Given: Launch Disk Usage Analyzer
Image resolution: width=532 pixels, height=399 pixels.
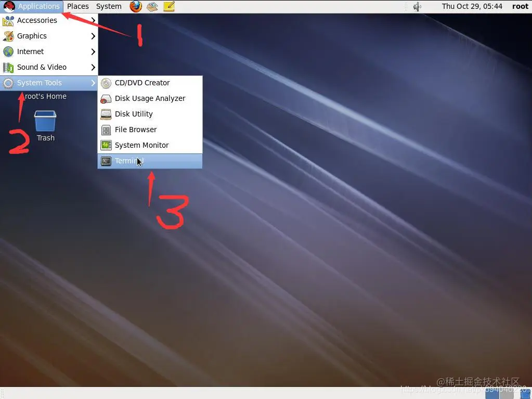Looking at the screenshot, I should click(x=150, y=98).
